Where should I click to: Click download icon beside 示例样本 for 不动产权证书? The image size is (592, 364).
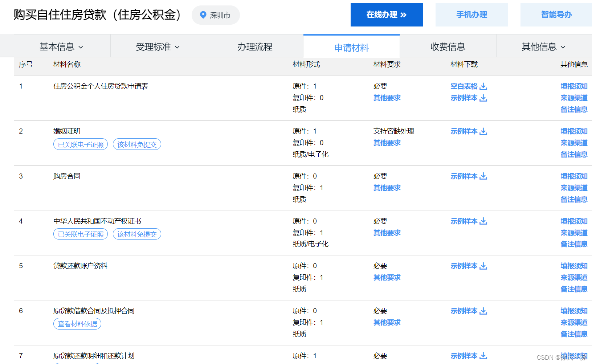pyautogui.click(x=483, y=221)
